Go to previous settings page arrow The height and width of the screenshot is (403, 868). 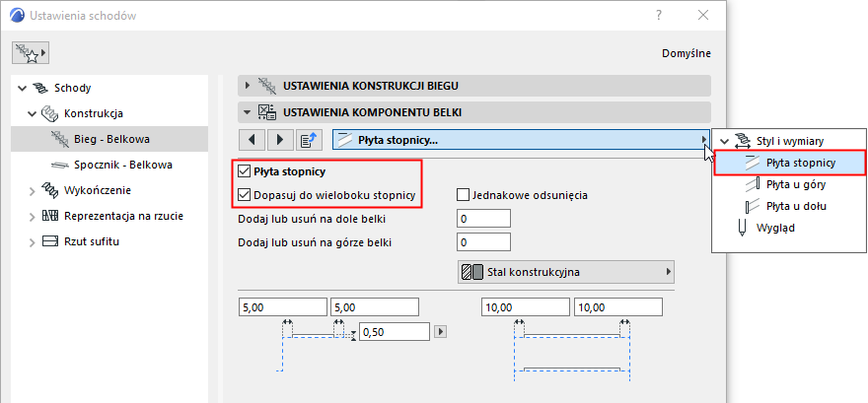click(x=253, y=140)
